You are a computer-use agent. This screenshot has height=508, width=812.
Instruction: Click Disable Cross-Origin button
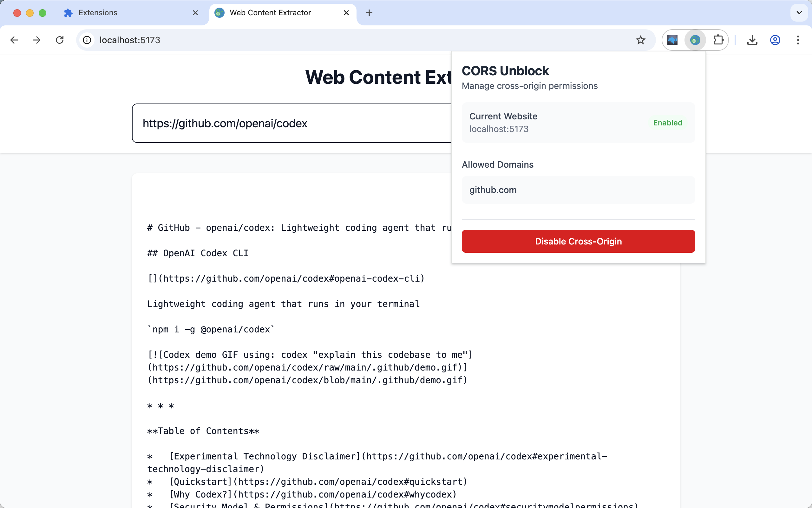(x=578, y=241)
